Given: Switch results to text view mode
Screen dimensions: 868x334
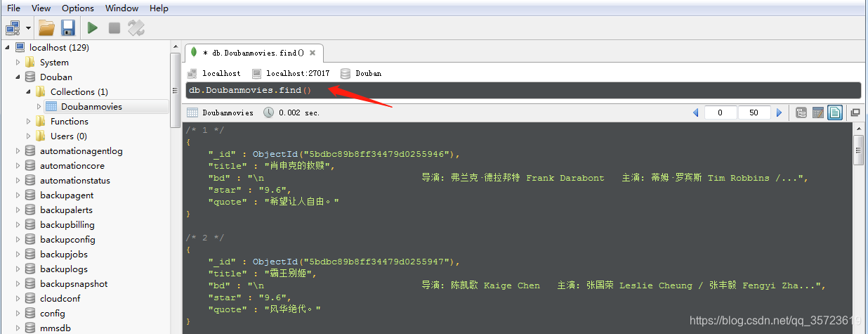Looking at the screenshot, I should click(x=834, y=113).
